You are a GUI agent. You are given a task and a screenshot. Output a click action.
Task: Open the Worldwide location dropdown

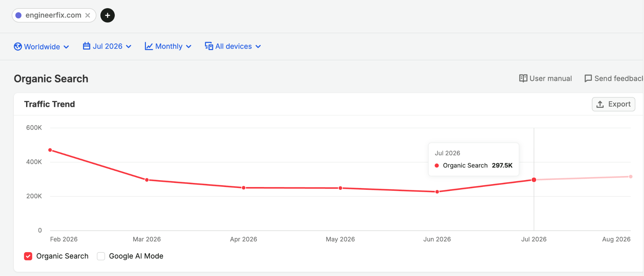42,47
